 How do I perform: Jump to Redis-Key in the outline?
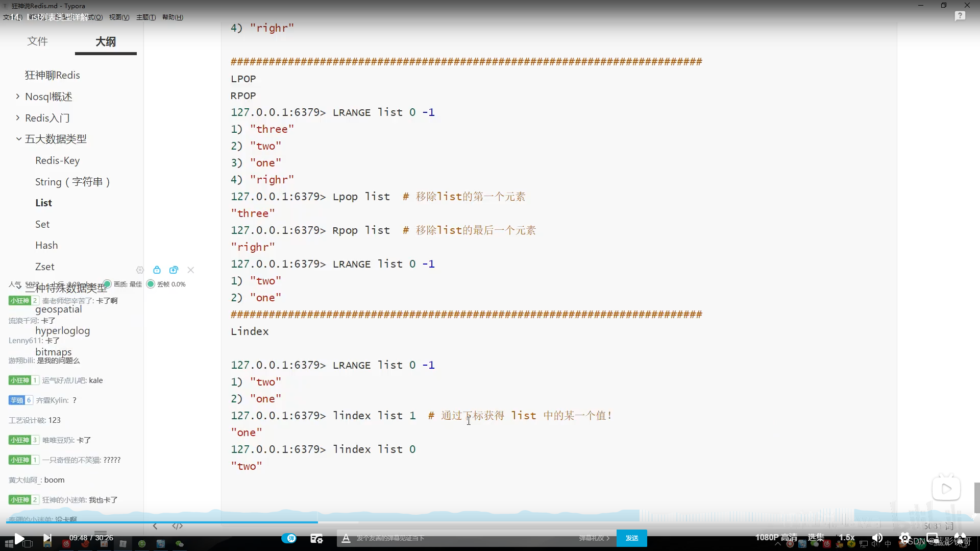pos(58,160)
